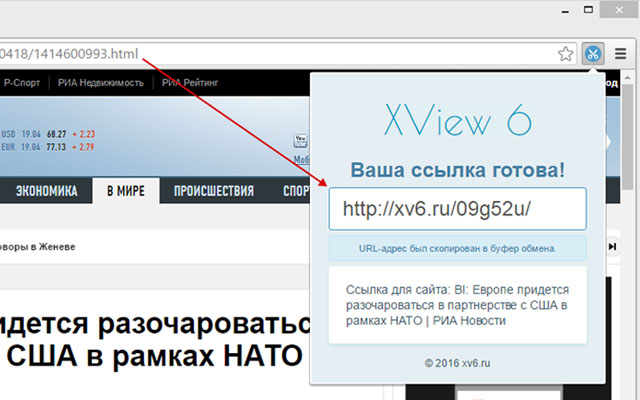The height and width of the screenshot is (400, 640).
Task: Open the РИА Рейтинг link
Action: (190, 83)
